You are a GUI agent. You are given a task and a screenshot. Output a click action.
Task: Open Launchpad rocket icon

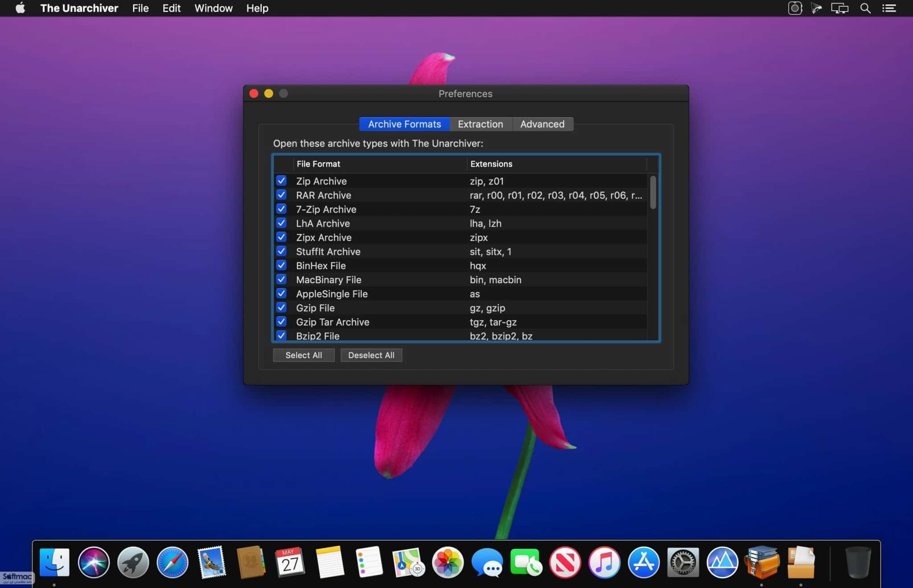pyautogui.click(x=133, y=562)
